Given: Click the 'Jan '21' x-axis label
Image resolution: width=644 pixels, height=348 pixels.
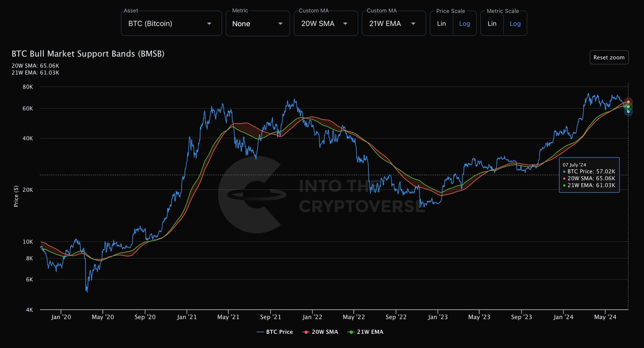Looking at the screenshot, I should pos(187,317).
